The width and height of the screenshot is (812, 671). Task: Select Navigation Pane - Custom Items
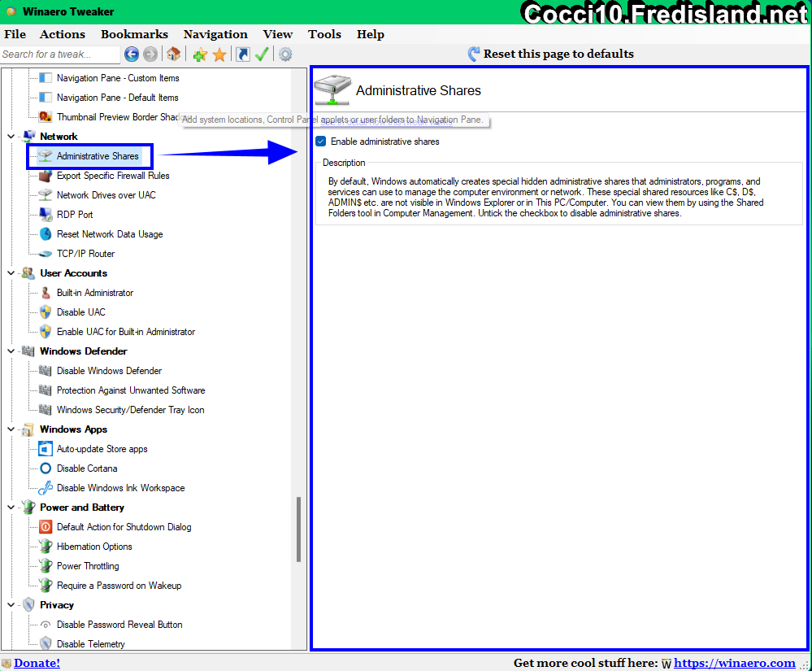[118, 78]
